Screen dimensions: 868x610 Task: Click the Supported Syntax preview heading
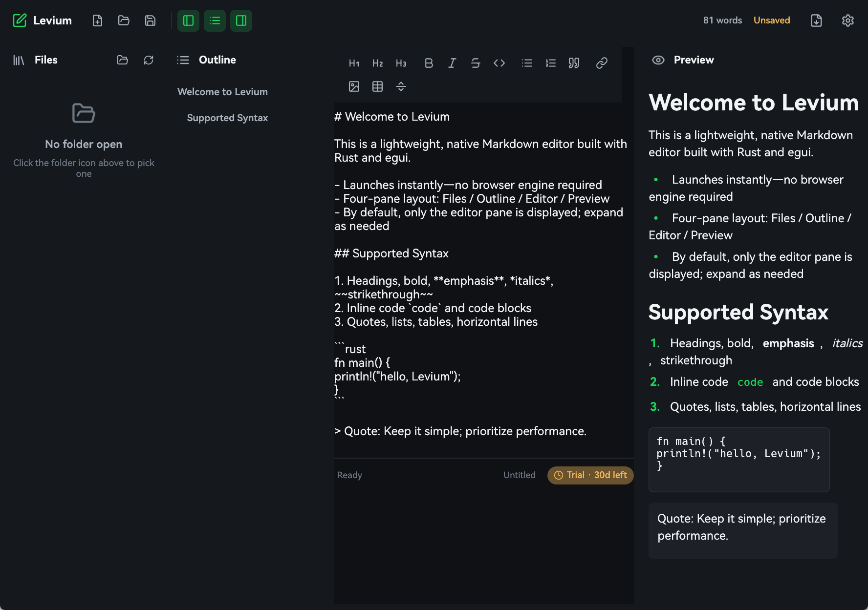pyautogui.click(x=738, y=312)
